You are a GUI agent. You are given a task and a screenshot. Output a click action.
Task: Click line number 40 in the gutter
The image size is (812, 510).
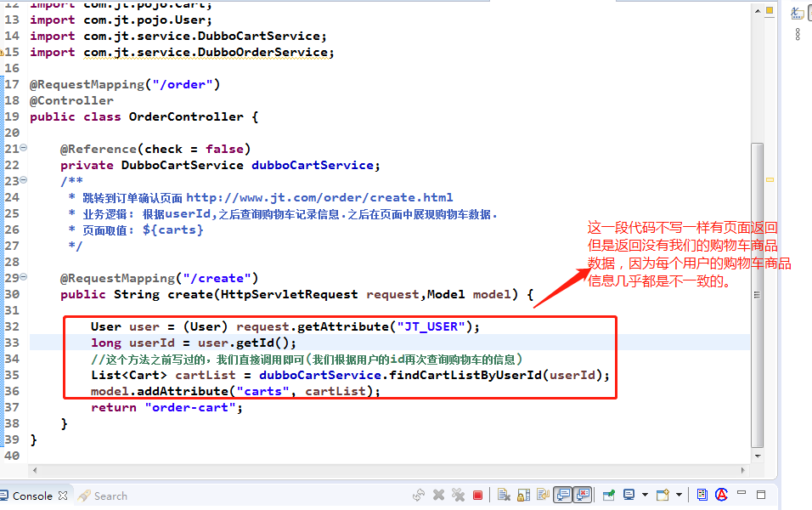(11, 456)
